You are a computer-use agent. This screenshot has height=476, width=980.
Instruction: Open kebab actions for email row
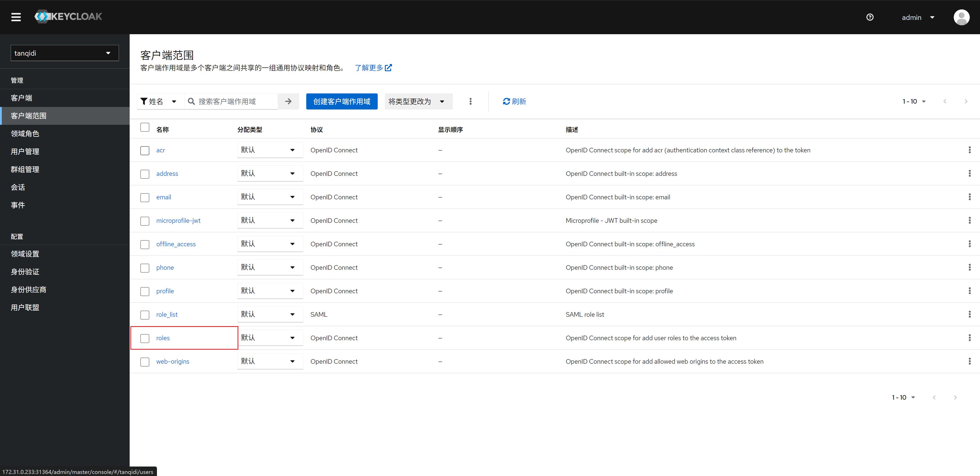(969, 197)
